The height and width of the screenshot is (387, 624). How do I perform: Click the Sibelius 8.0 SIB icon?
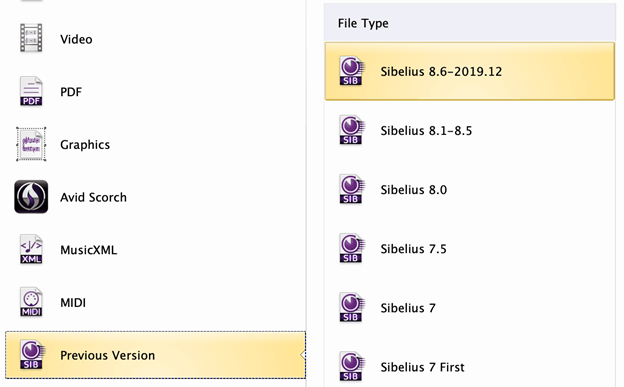pyautogui.click(x=351, y=189)
